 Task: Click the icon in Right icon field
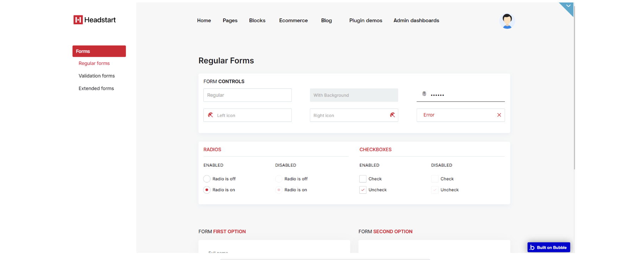point(392,115)
